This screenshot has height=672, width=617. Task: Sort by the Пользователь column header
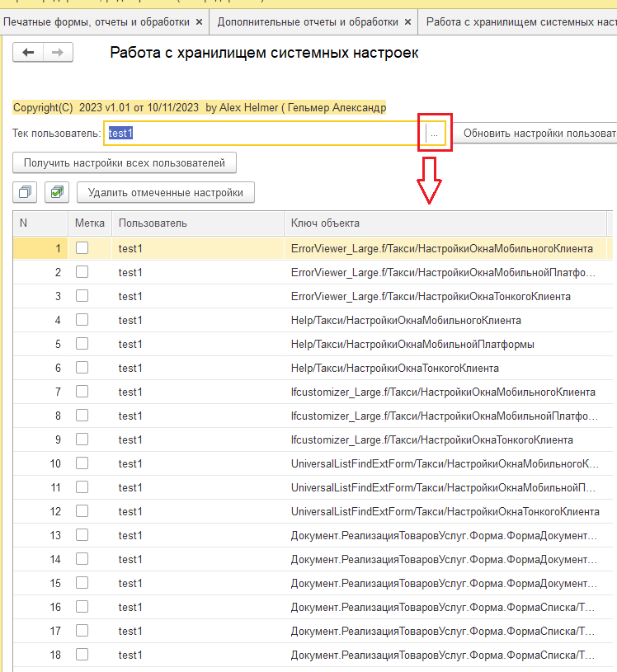pos(198,223)
